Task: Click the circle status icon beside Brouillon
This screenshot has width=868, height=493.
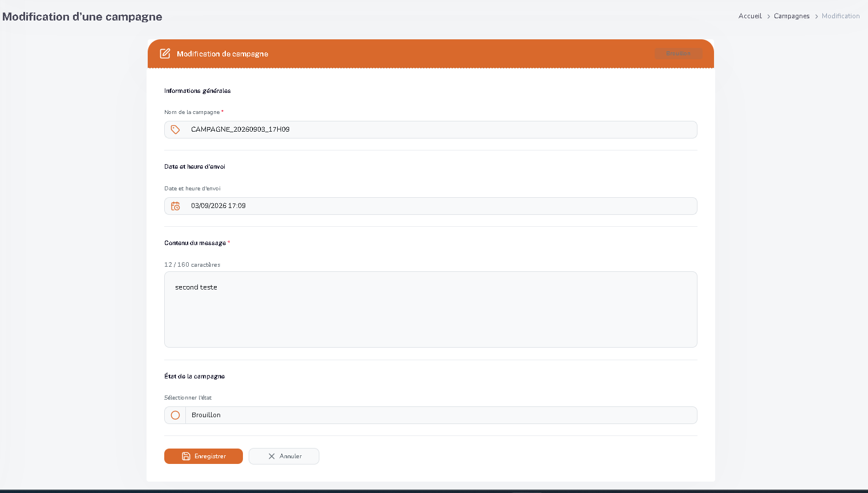Action: pos(176,415)
